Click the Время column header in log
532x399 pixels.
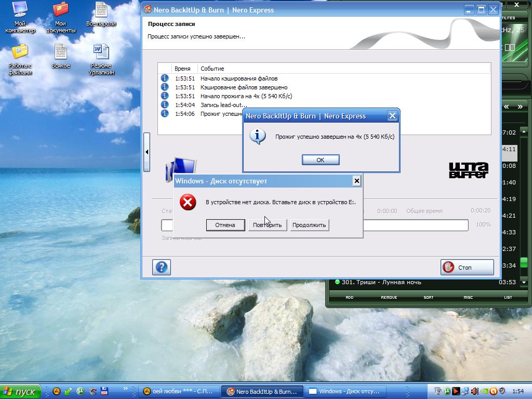point(182,69)
